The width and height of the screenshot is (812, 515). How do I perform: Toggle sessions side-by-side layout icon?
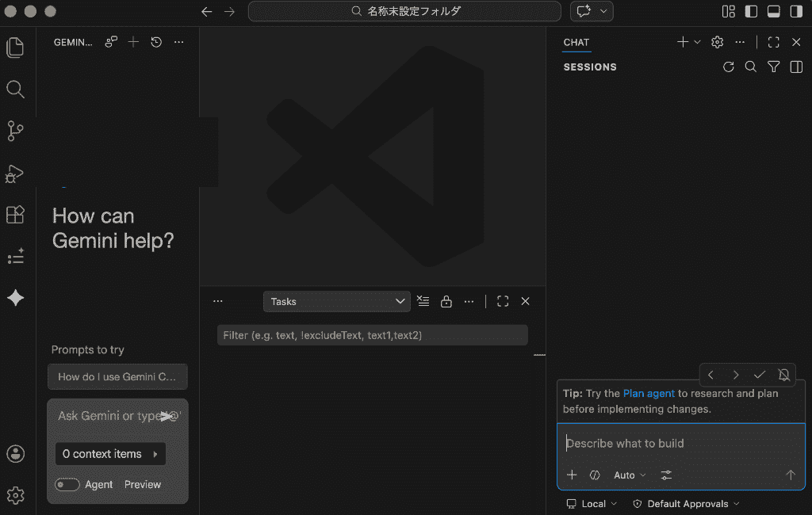point(796,67)
